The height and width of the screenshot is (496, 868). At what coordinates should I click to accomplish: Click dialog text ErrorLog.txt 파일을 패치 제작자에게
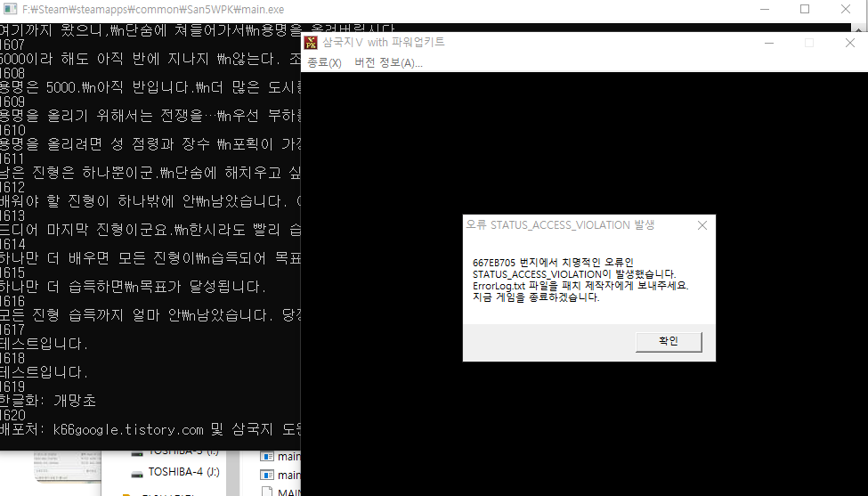point(580,286)
